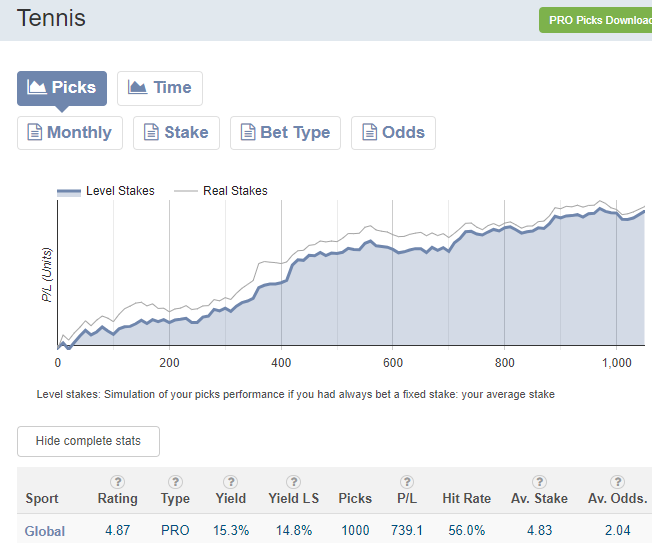
Task: Click the Hit Rate column header
Action: coord(467,498)
